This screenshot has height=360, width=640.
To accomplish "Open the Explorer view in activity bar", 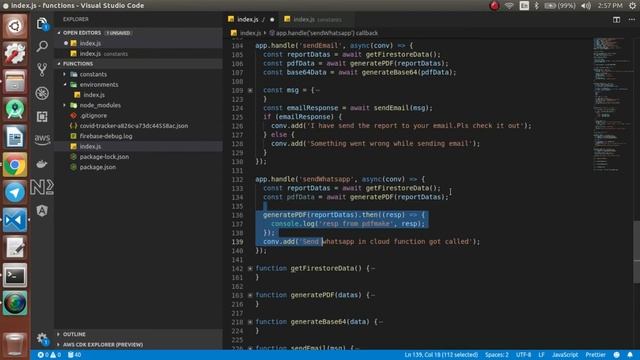I will coord(42,24).
